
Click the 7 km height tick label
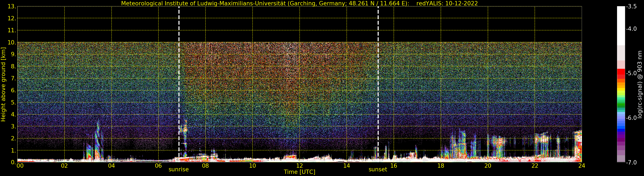click(13, 78)
